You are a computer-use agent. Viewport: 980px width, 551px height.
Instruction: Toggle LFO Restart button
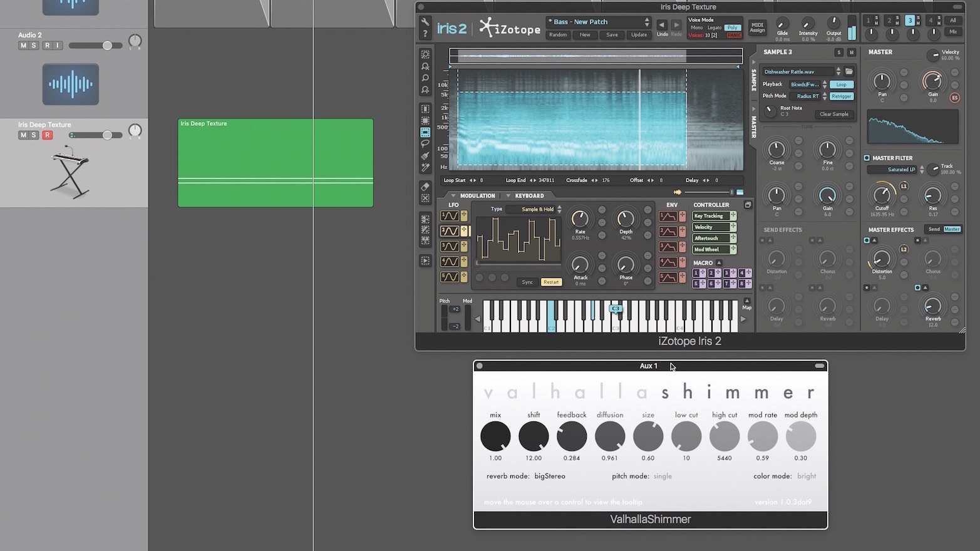click(551, 282)
